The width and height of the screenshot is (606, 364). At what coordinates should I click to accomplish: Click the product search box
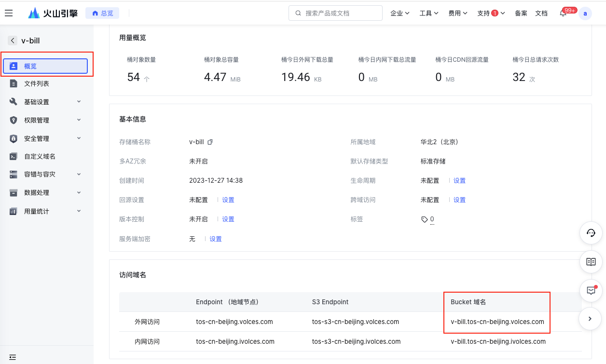[335, 13]
